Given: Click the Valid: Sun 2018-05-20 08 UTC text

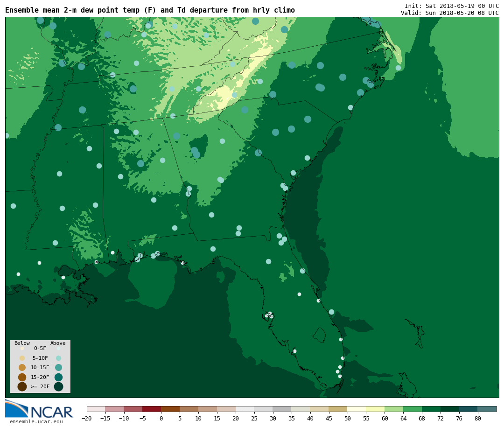Looking at the screenshot, I should [450, 13].
